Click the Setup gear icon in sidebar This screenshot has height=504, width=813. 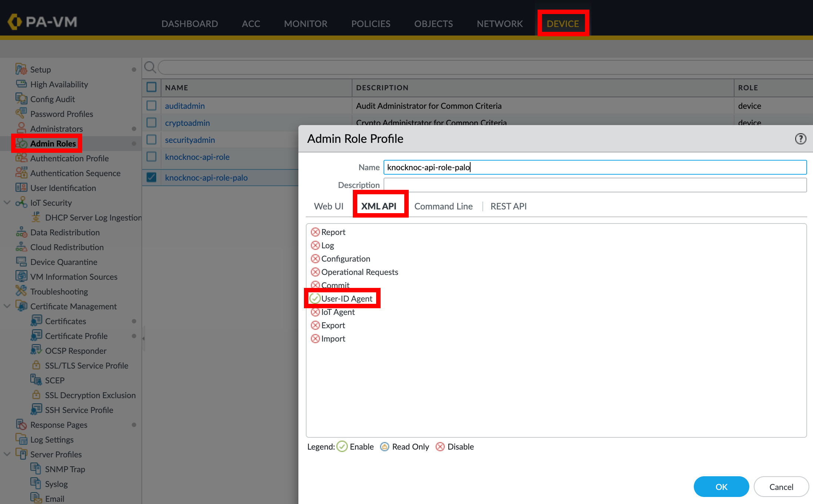click(21, 69)
